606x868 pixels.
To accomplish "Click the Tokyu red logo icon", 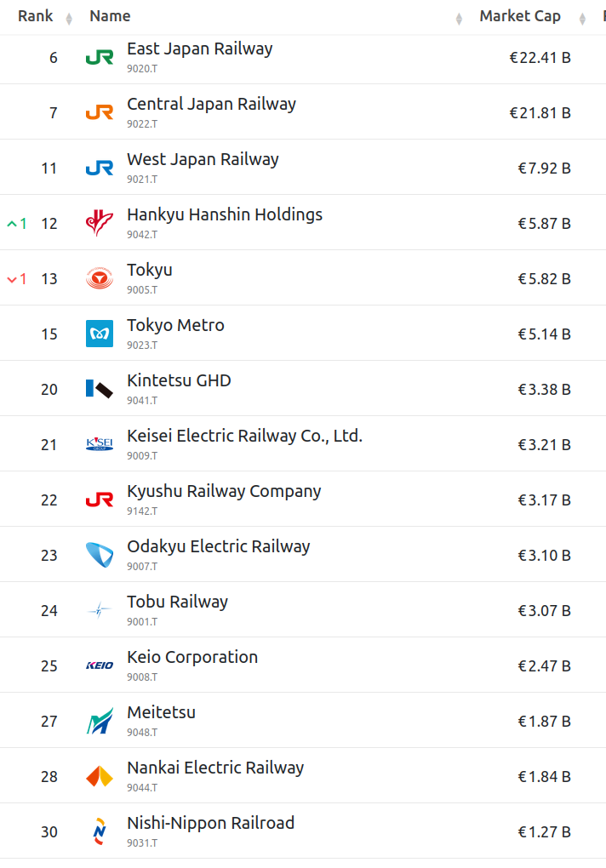I will (100, 278).
